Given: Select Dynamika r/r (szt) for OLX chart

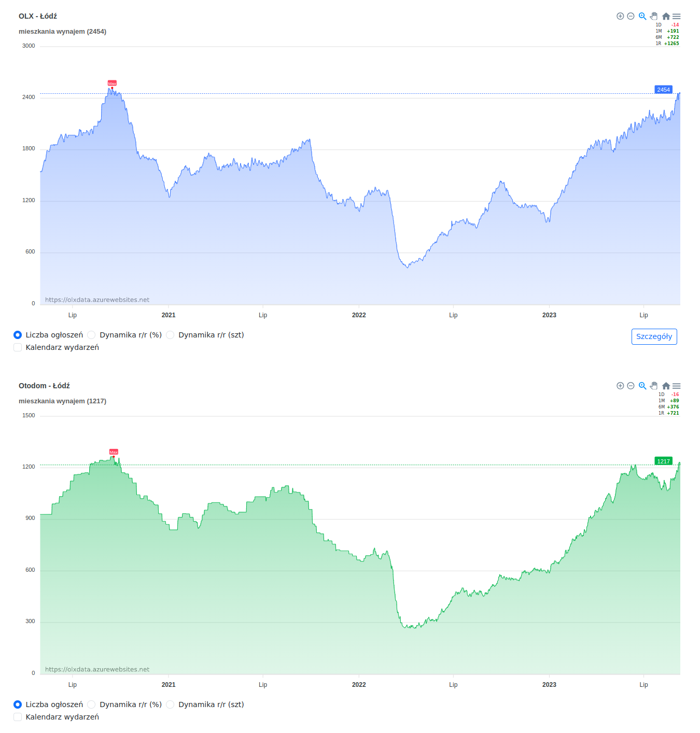Looking at the screenshot, I should (x=171, y=335).
